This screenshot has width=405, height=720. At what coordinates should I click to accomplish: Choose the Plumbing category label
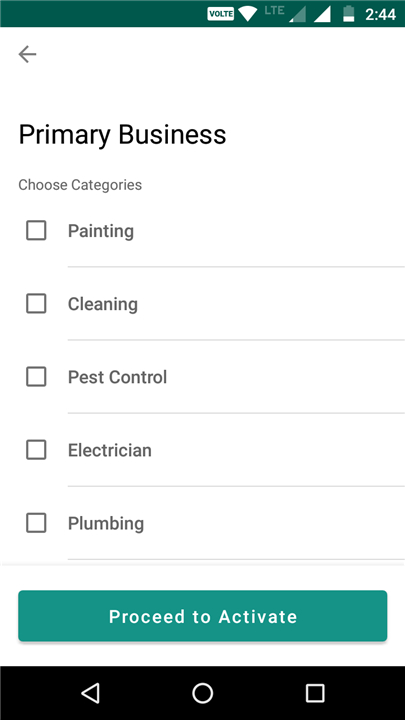coord(106,523)
